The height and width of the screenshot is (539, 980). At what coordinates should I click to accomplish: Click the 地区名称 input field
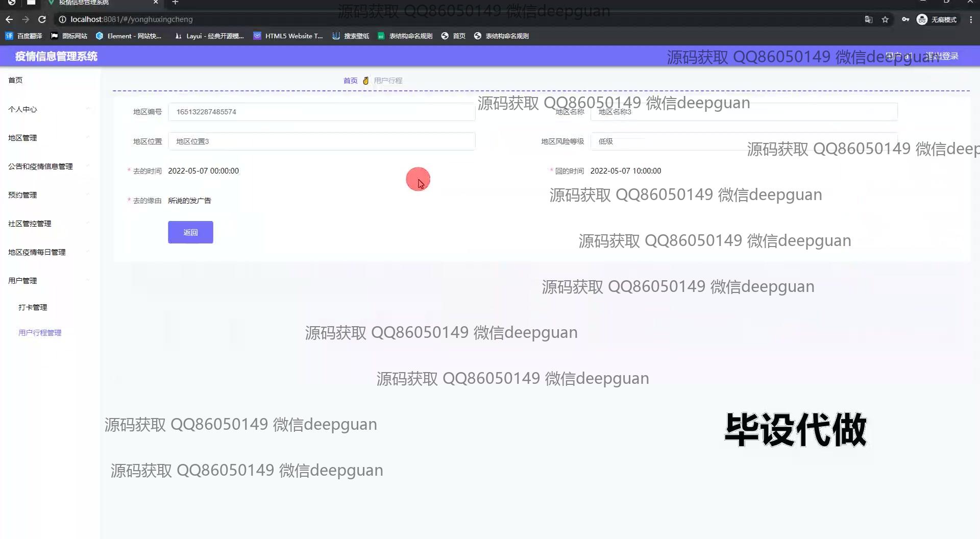(x=744, y=112)
